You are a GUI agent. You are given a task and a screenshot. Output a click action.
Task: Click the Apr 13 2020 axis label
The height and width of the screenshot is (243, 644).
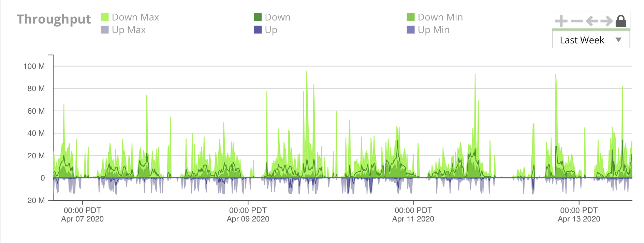point(579,219)
